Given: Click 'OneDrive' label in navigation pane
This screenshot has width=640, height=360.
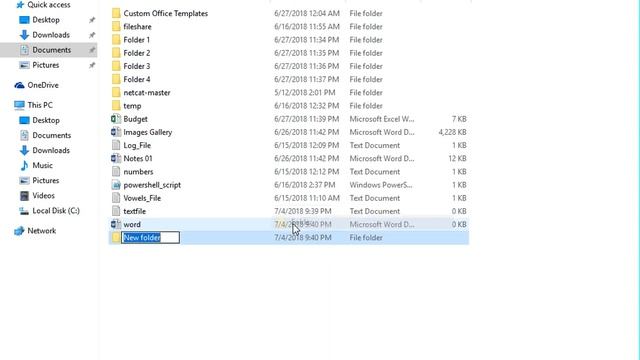Looking at the screenshot, I should coord(43,85).
